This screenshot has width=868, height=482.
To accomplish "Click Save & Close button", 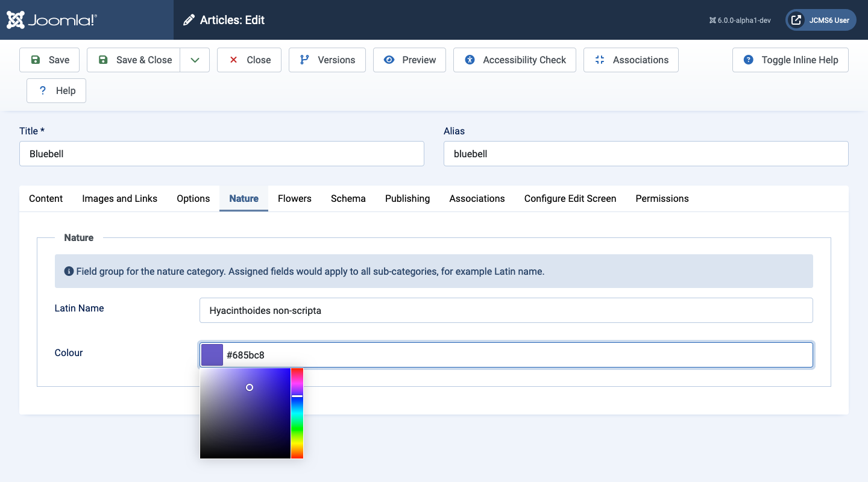I will pos(134,60).
